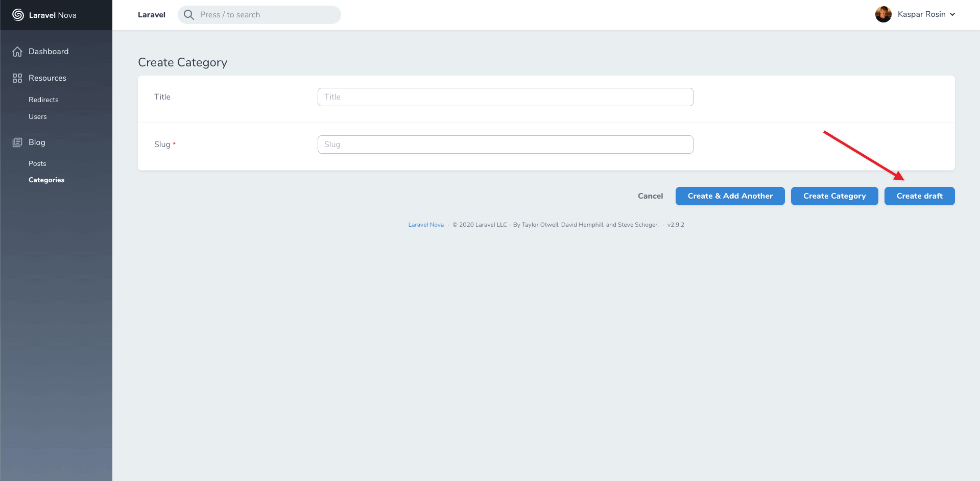The width and height of the screenshot is (980, 481).
Task: Click the Laravel Nova spiral logo icon
Action: click(18, 15)
